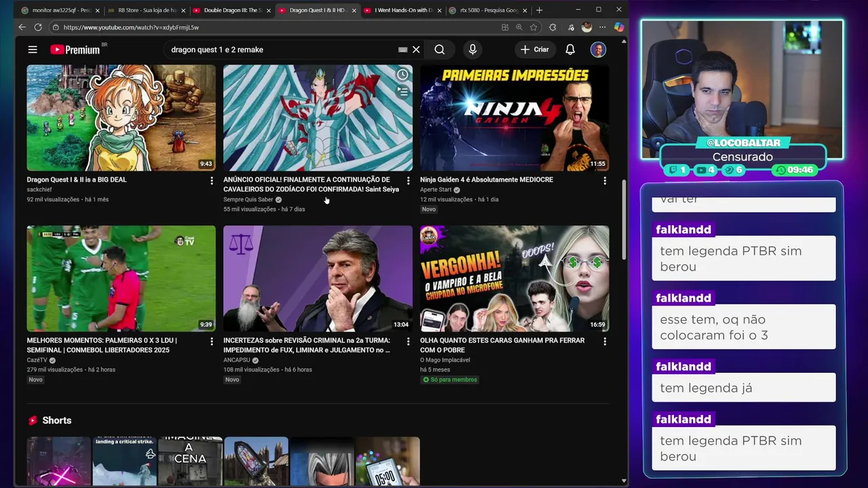Switch to the monitor aw3225qf tab
The width and height of the screenshot is (868, 488).
(60, 10)
